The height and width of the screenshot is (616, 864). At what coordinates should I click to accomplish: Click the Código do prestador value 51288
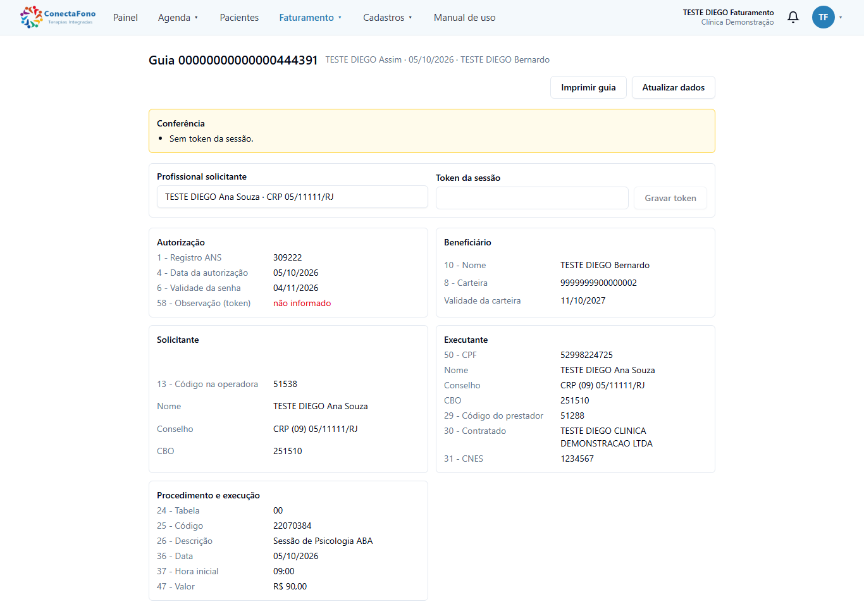tap(572, 416)
